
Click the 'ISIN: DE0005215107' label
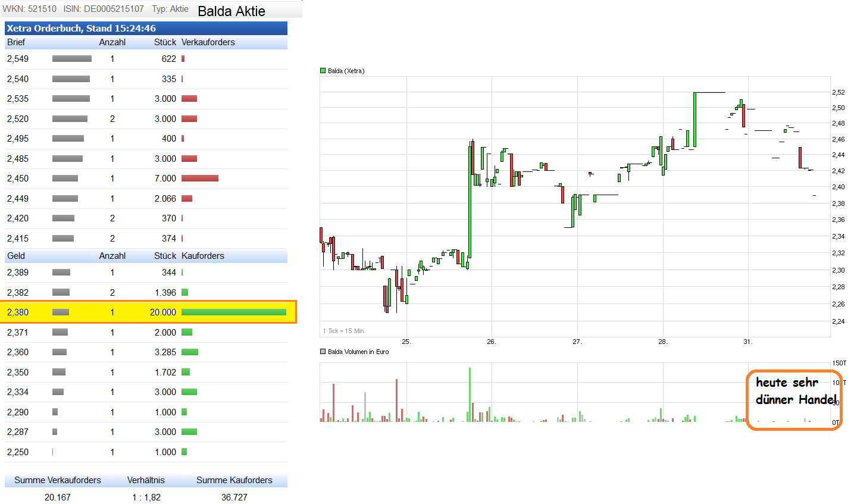click(x=104, y=9)
